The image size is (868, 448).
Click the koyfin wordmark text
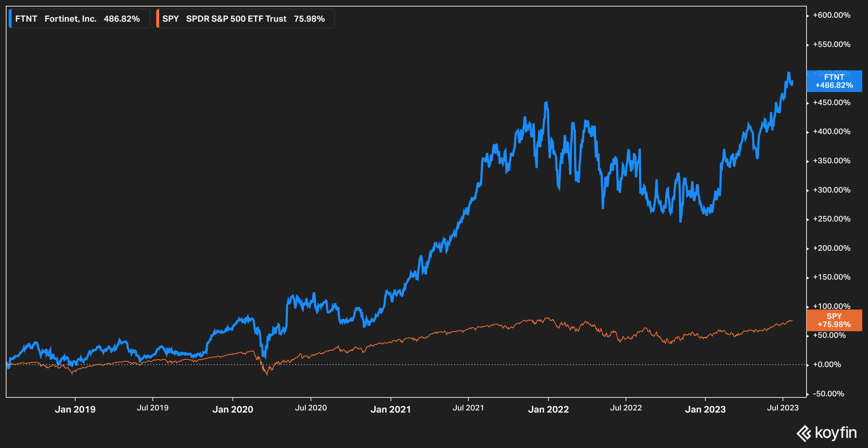pyautogui.click(x=836, y=433)
